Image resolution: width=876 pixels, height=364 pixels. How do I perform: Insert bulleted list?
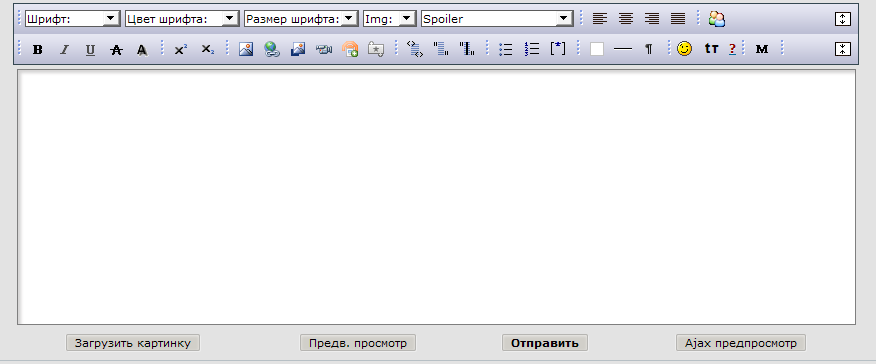tap(506, 49)
